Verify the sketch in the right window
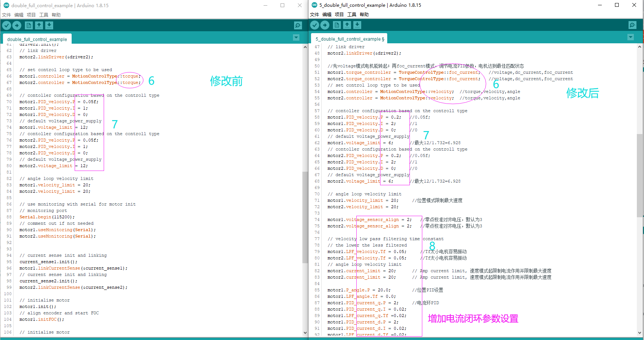Image resolution: width=644 pixels, height=340 pixels. (314, 24)
